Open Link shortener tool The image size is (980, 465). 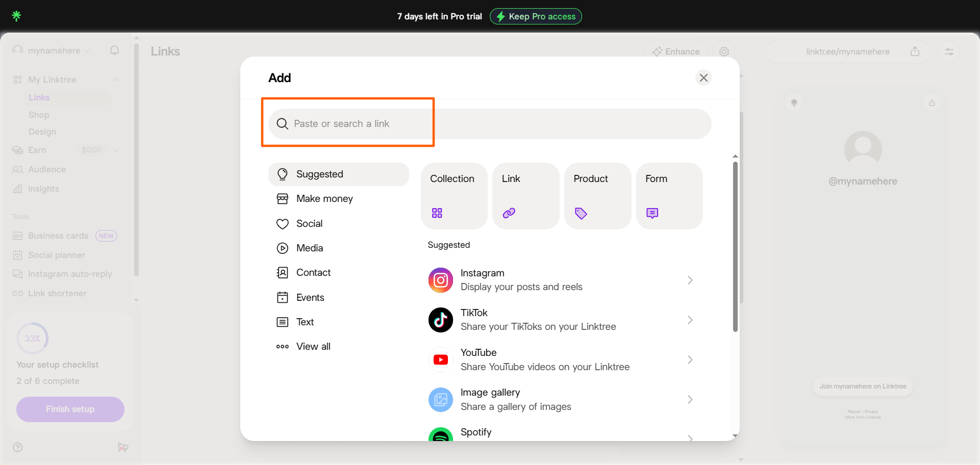[57, 293]
